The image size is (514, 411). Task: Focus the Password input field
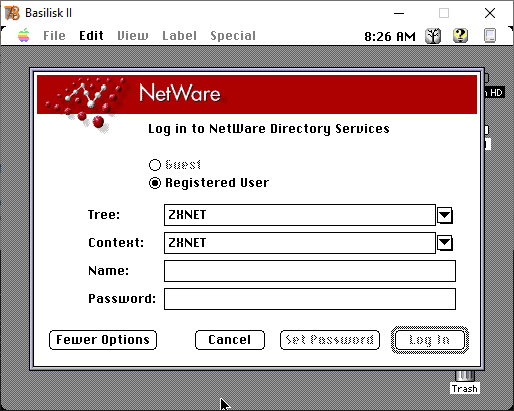[310, 299]
